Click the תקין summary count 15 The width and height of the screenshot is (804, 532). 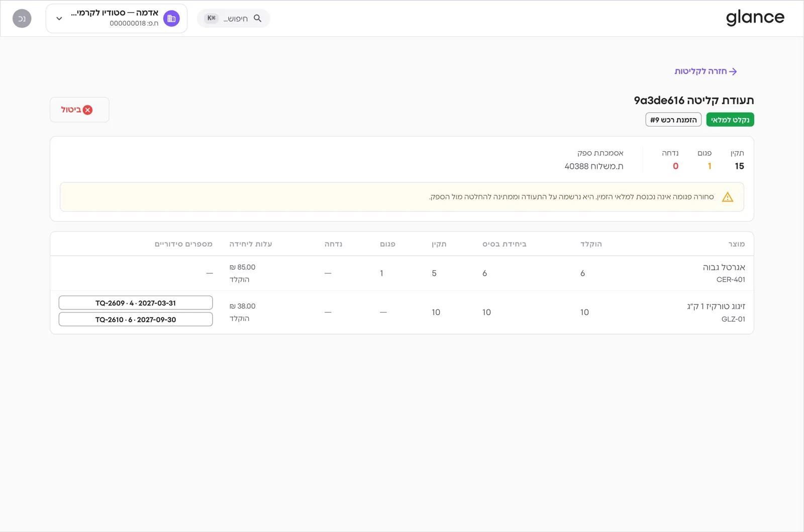click(739, 166)
